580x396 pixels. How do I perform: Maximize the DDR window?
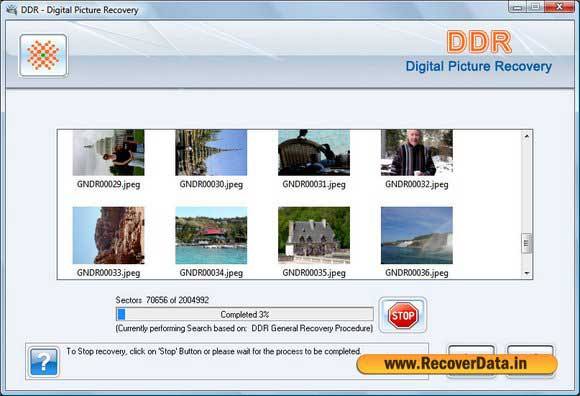(x=535, y=7)
